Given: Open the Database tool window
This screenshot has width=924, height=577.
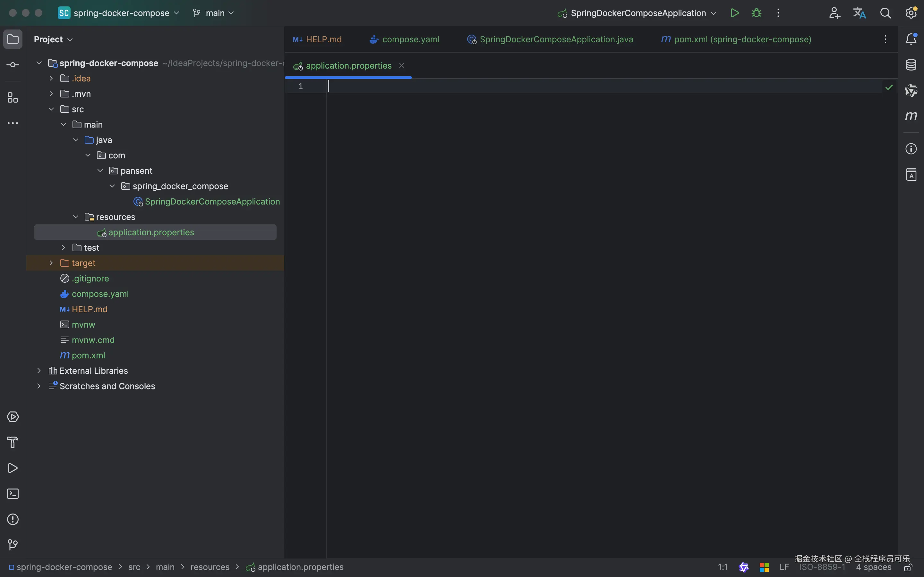Looking at the screenshot, I should (x=911, y=65).
